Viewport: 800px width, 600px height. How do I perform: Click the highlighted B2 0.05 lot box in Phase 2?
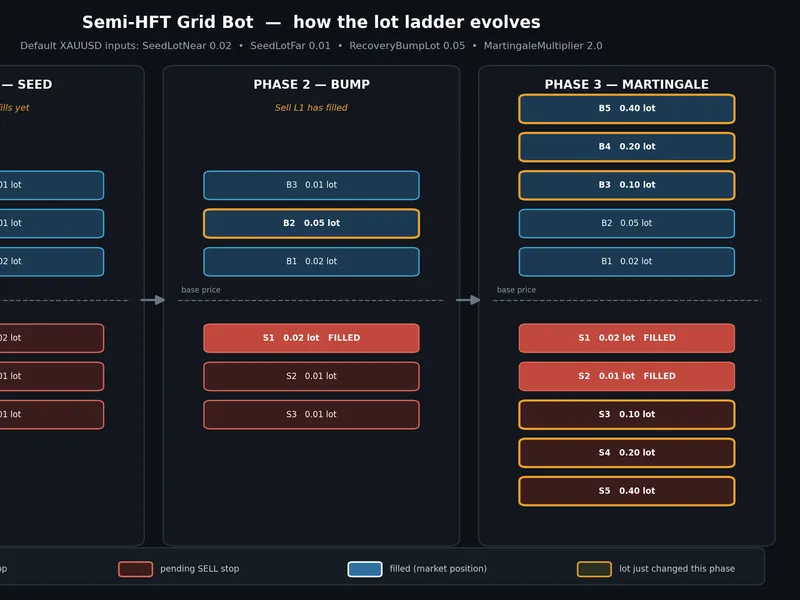click(311, 223)
